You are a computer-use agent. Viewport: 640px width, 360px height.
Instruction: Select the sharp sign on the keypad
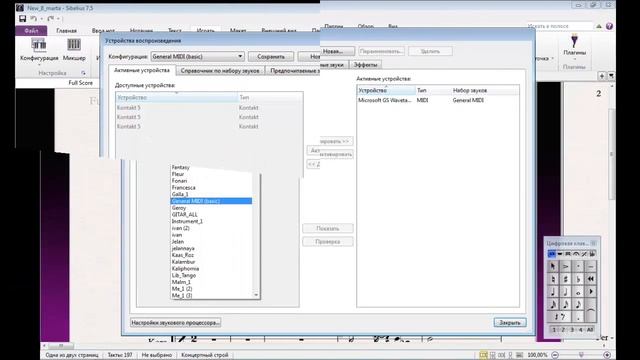pyautogui.click(x=566, y=279)
